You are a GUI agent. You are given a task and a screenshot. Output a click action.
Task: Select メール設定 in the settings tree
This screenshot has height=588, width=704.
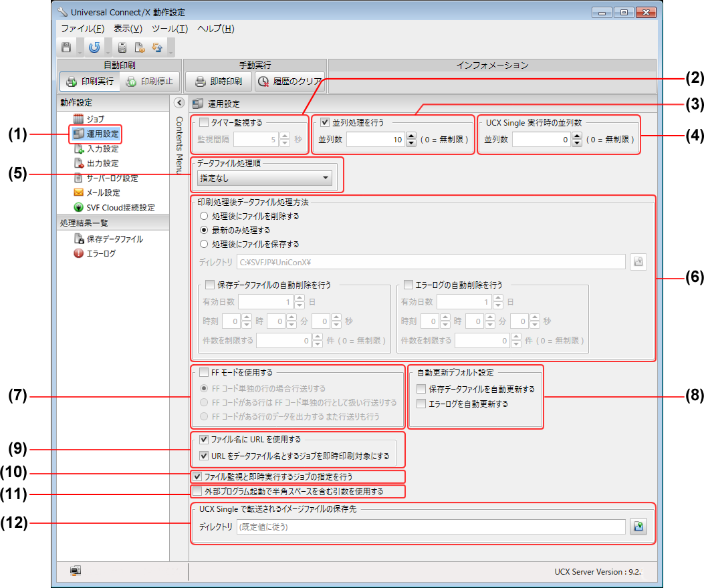point(97,193)
